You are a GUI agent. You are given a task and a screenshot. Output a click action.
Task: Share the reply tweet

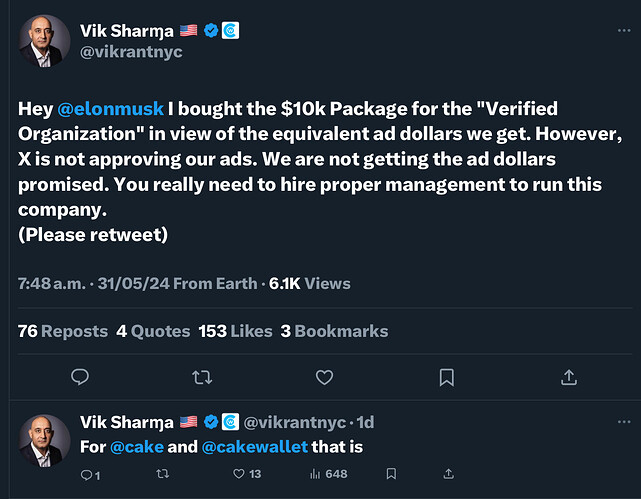[449, 474]
